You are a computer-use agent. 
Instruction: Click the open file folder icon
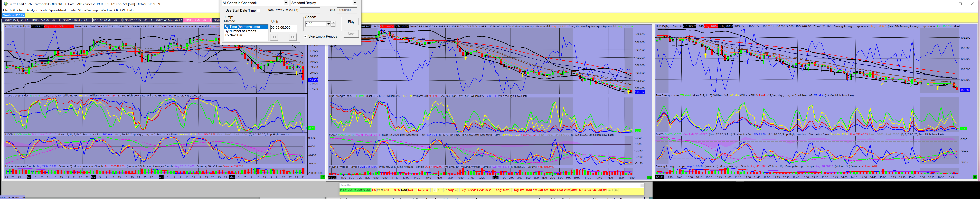pyautogui.click(x=379, y=190)
